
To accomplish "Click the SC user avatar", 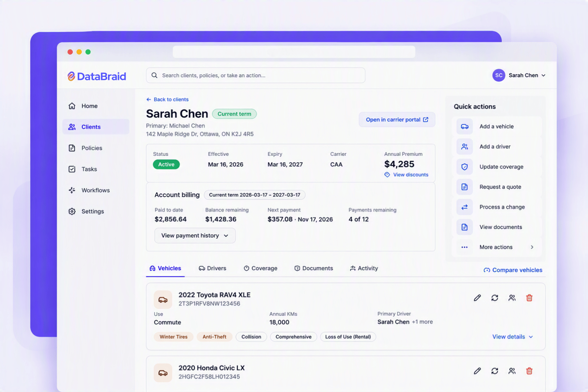I will click(498, 75).
